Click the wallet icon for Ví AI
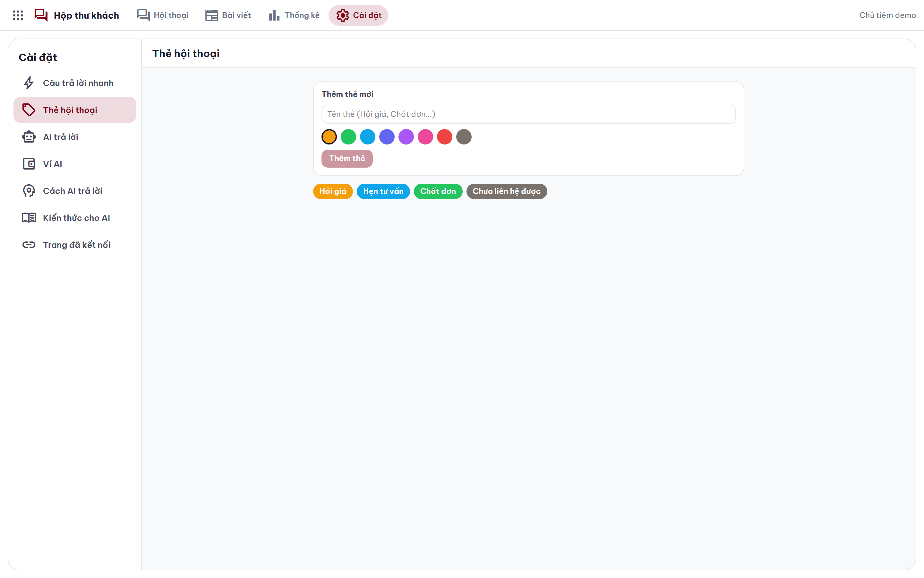Viewport: 924px width, 578px height. pyautogui.click(x=29, y=164)
